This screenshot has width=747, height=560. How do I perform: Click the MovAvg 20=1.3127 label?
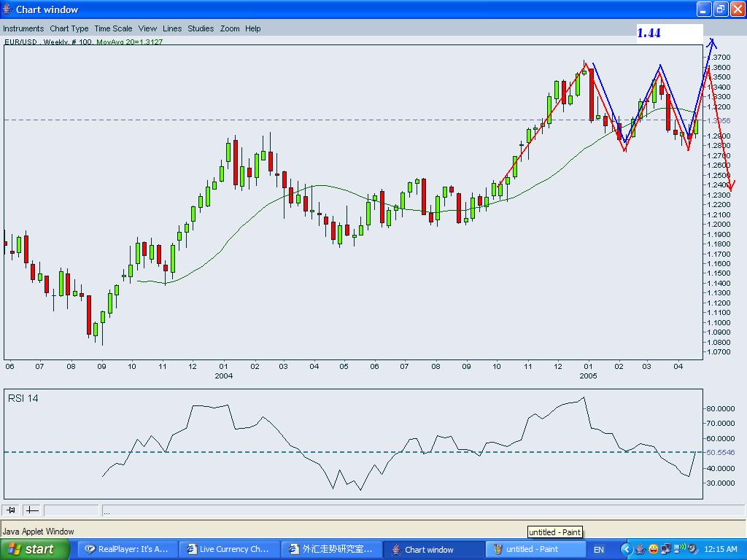point(130,42)
